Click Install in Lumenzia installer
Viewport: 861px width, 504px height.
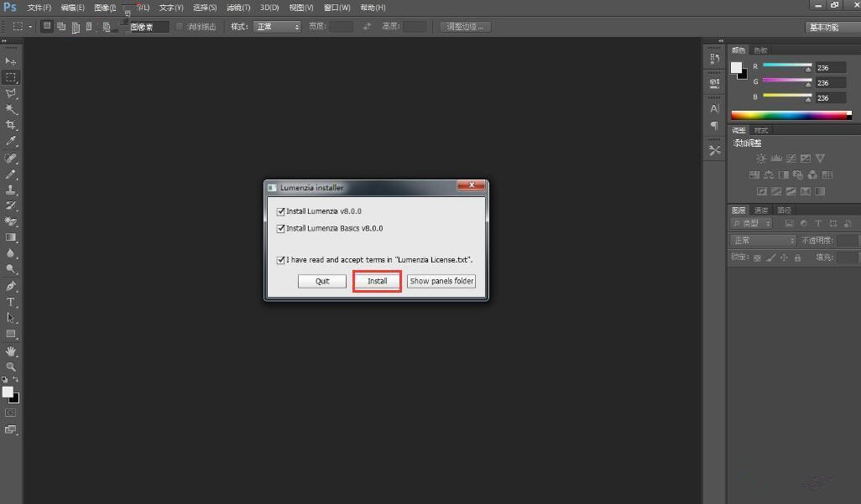tap(378, 281)
